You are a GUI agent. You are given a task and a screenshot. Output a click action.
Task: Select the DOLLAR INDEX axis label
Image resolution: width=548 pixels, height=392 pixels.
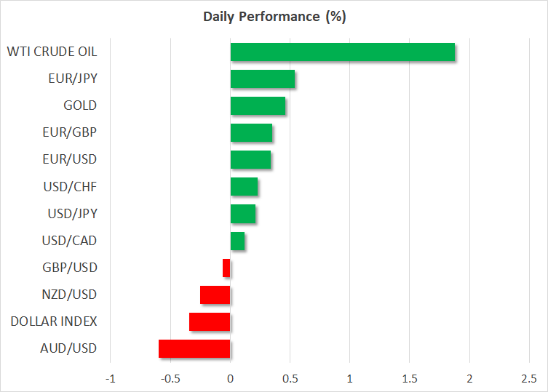[52, 321]
